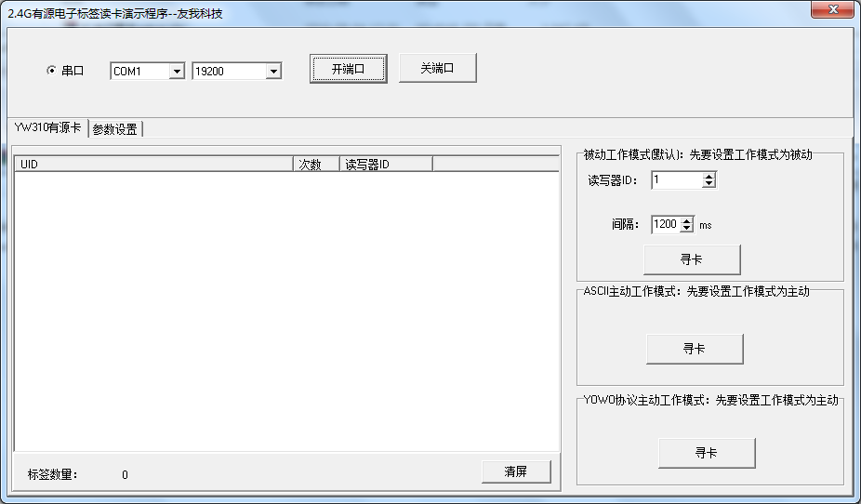Decrease the 读写器ID value with down arrow
Viewport: 861px width, 504px height.
click(709, 184)
